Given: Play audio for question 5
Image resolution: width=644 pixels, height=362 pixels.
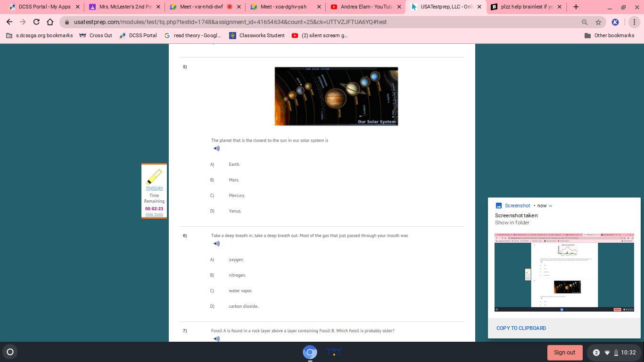Looking at the screenshot, I should (x=216, y=148).
